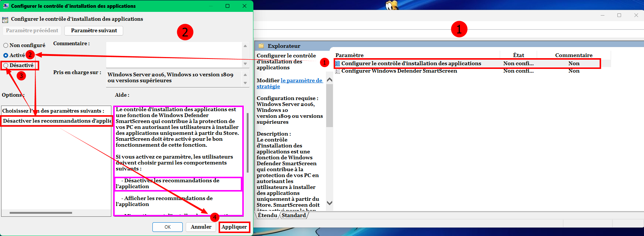Sort by the État column header
Screen dimensions: 644x236
coord(519,55)
